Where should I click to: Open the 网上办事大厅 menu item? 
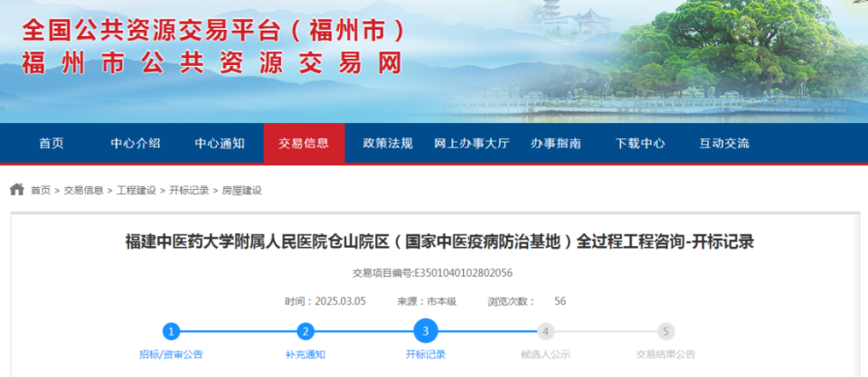472,144
